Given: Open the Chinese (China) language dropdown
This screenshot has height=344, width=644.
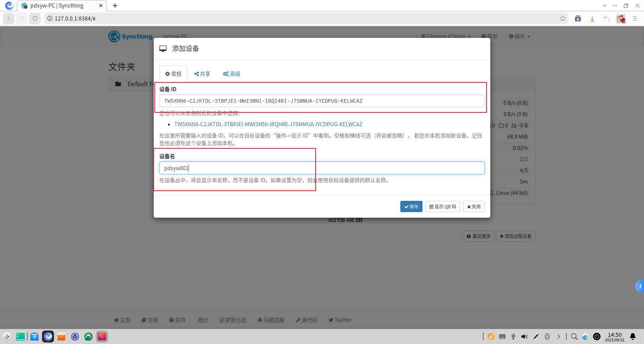Looking at the screenshot, I should click(446, 36).
